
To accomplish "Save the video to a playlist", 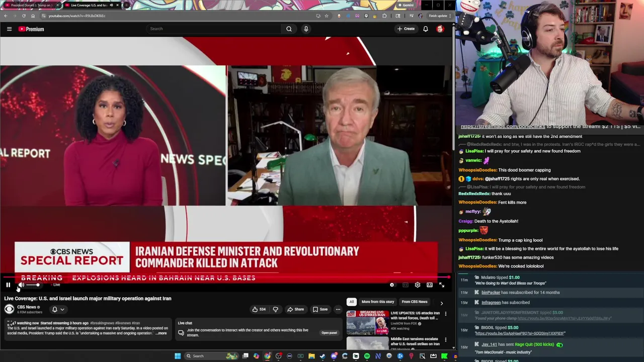I will [x=320, y=309].
